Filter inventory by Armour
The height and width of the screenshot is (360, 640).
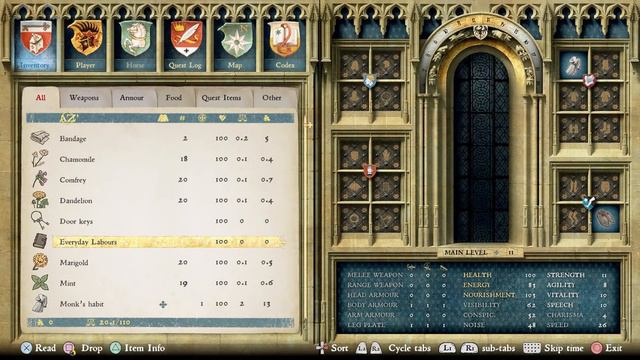pos(131,98)
